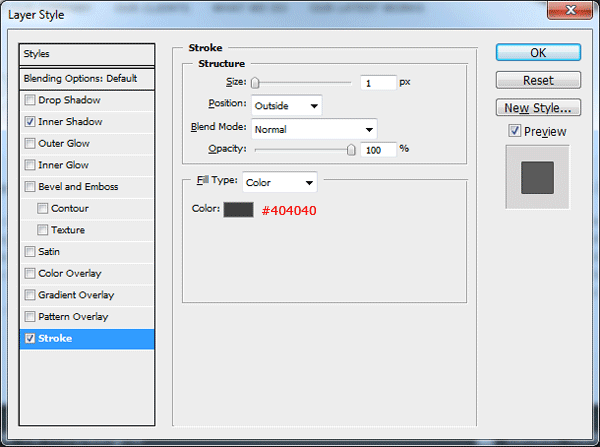Click the Size px input field

pos(378,83)
